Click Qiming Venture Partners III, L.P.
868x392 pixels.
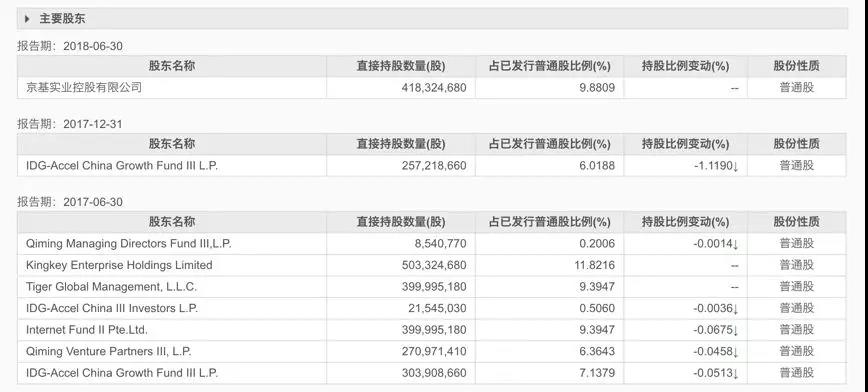coord(109,352)
